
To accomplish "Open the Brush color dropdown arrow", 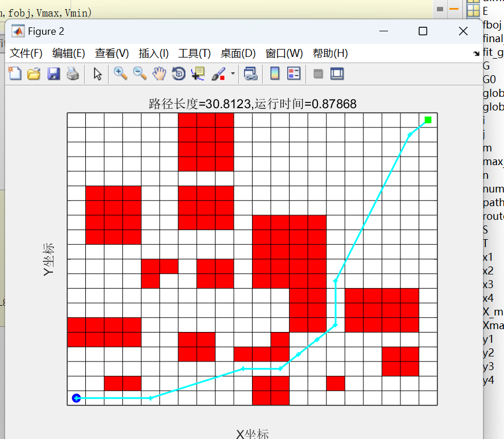I will (233, 74).
